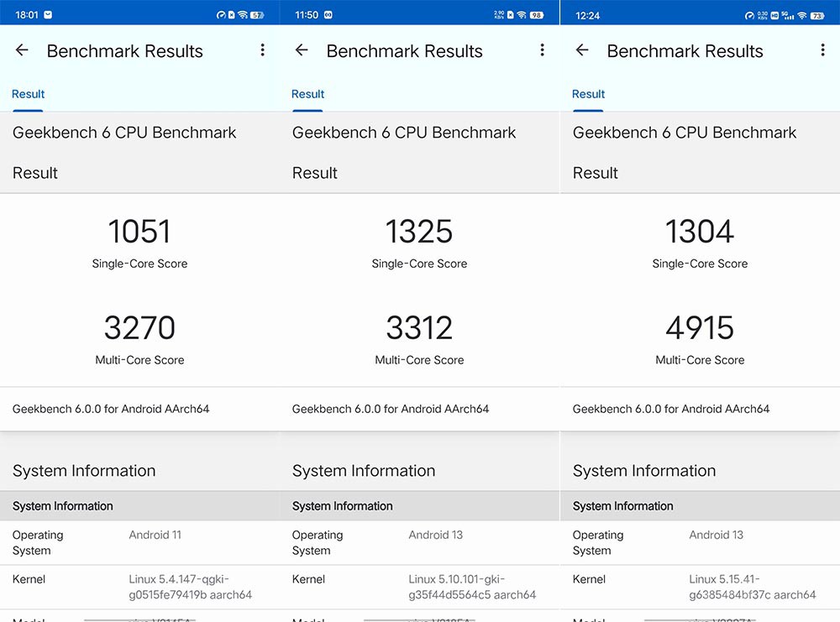Screen dimensions: 840x622
Task: Tap the Multi-Core Score label under 3312
Action: click(x=419, y=360)
